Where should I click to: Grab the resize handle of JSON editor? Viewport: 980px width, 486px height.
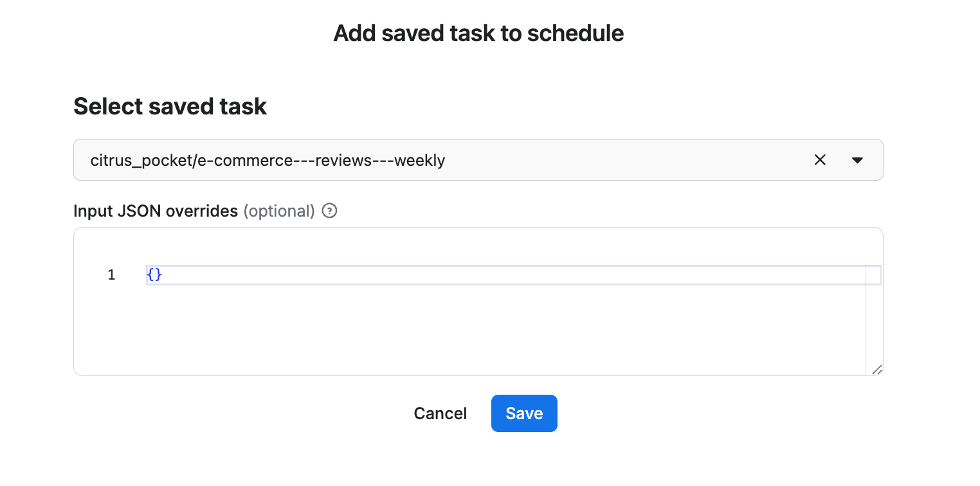point(876,370)
